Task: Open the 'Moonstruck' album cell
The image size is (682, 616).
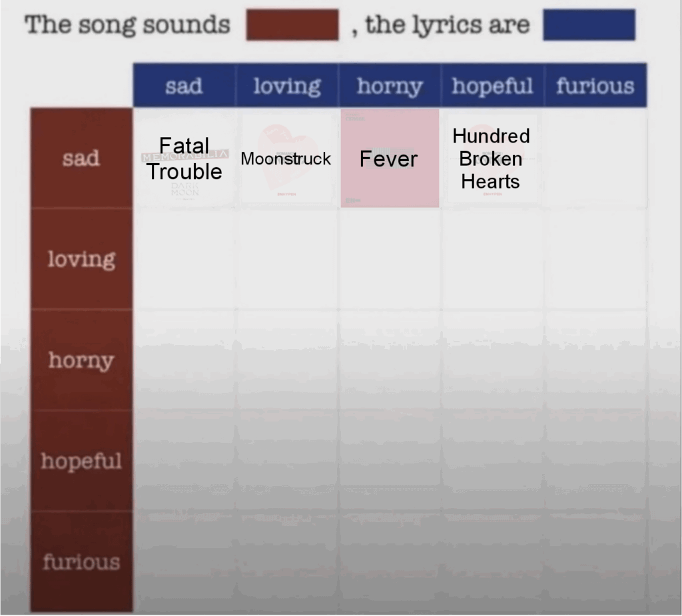Action: coord(287,158)
